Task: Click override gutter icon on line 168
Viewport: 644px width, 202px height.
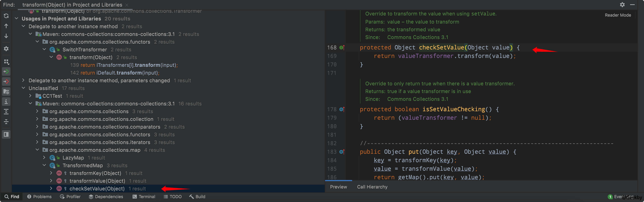Action: pos(342,48)
